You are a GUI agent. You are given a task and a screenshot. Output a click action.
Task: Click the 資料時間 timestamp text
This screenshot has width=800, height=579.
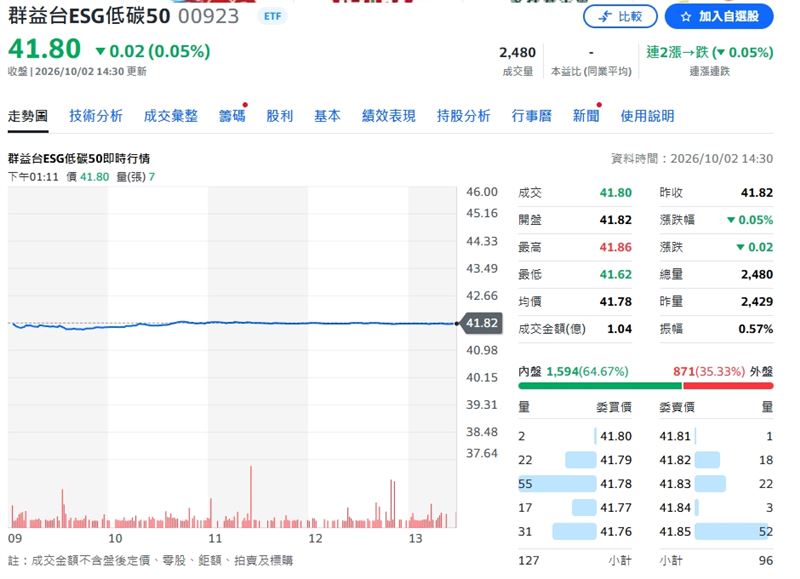692,159
